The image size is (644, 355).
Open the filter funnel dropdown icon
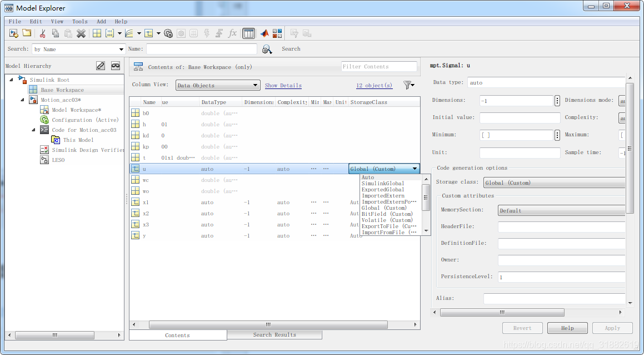point(408,85)
